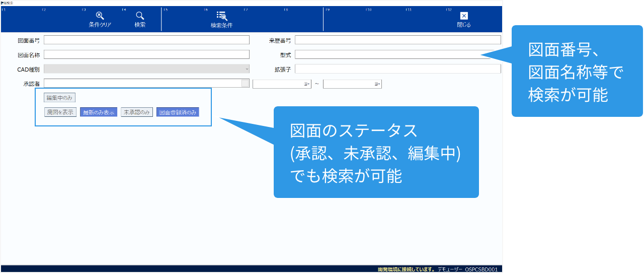Image resolution: width=644 pixels, height=273 pixels.
Task: Click the small button beside 承認者 field
Action: click(246, 84)
